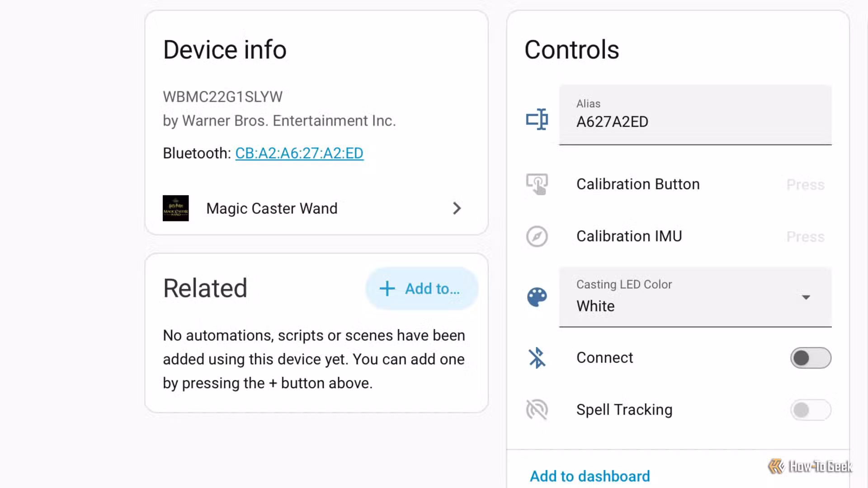Screen dimensions: 868x488
Task: Click into the Alias text field
Action: pyautogui.click(x=695, y=115)
